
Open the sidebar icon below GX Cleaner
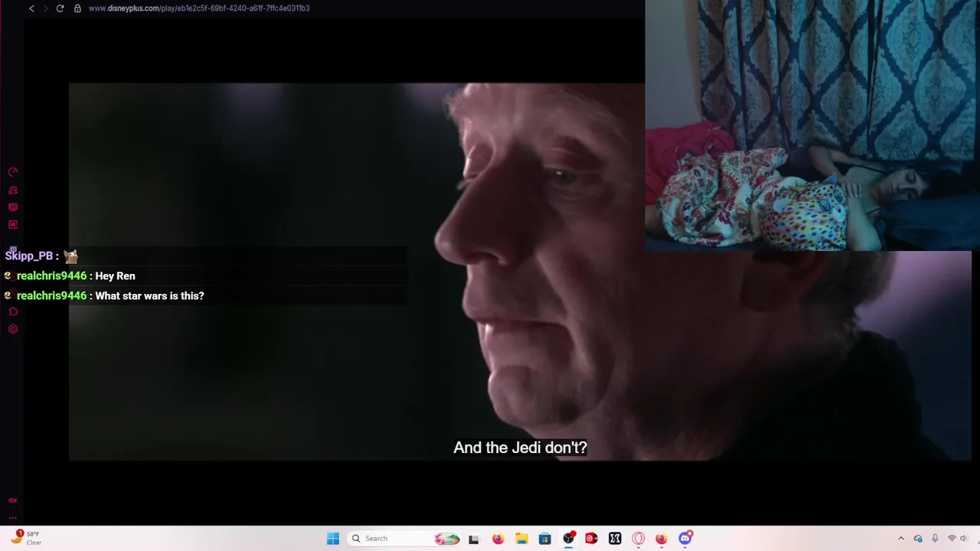point(12,207)
